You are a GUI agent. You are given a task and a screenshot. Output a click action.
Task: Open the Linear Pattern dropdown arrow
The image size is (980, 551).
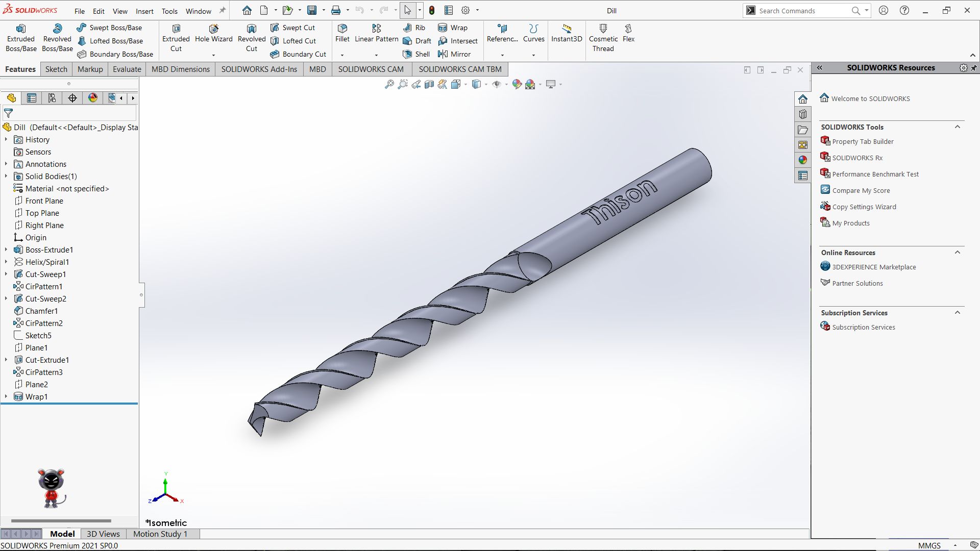click(376, 55)
